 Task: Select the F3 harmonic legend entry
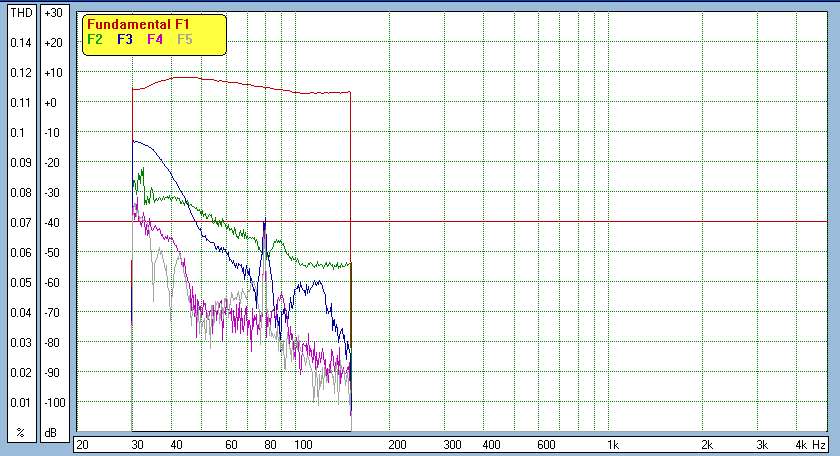pyautogui.click(x=125, y=40)
